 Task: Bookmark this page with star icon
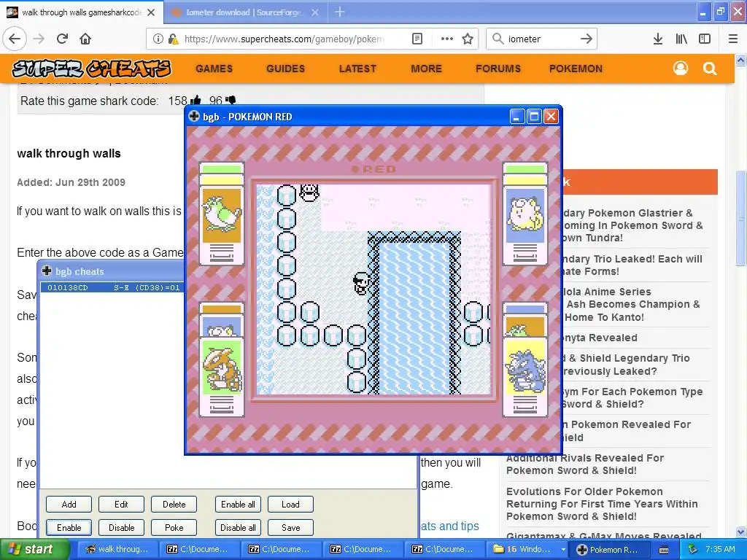468,39
